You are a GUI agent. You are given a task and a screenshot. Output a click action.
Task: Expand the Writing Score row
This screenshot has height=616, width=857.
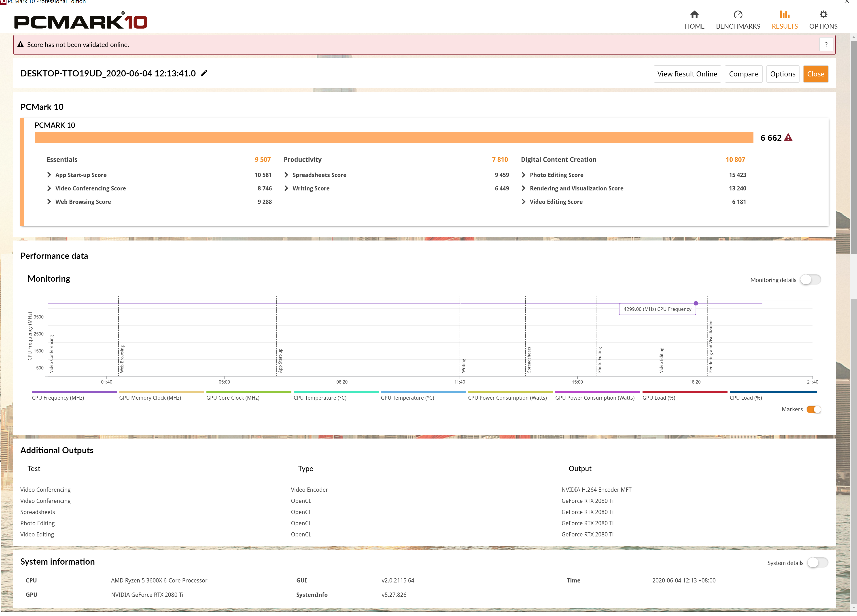pyautogui.click(x=286, y=188)
